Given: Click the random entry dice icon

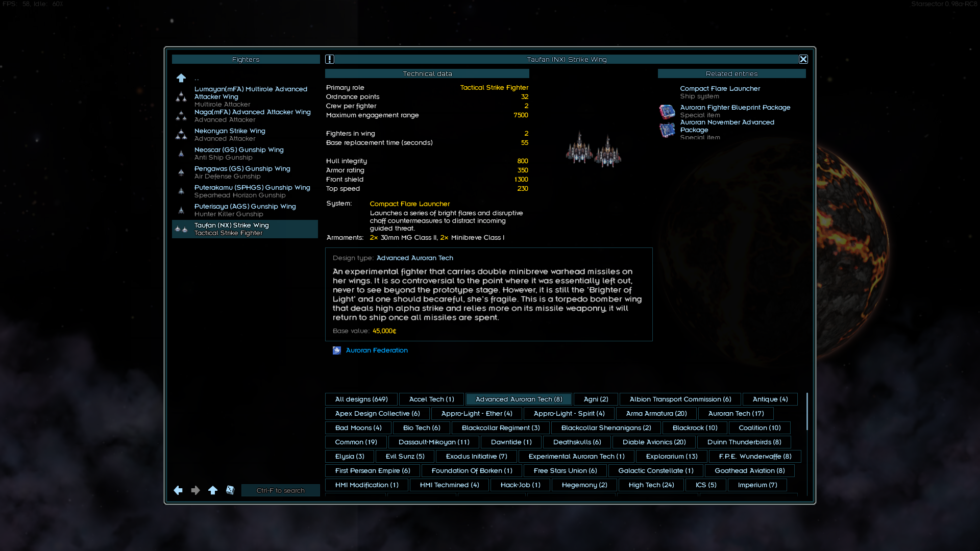Looking at the screenshot, I should pyautogui.click(x=230, y=490).
